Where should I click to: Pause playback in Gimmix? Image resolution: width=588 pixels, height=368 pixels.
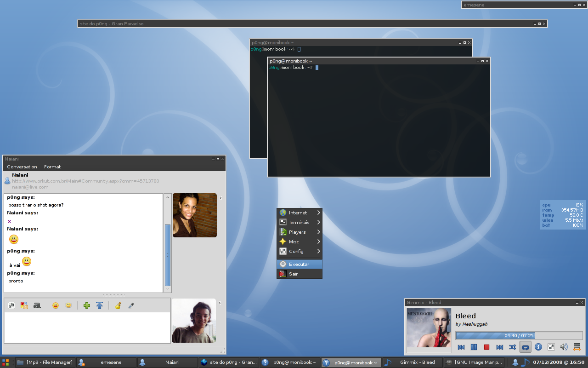(x=474, y=347)
